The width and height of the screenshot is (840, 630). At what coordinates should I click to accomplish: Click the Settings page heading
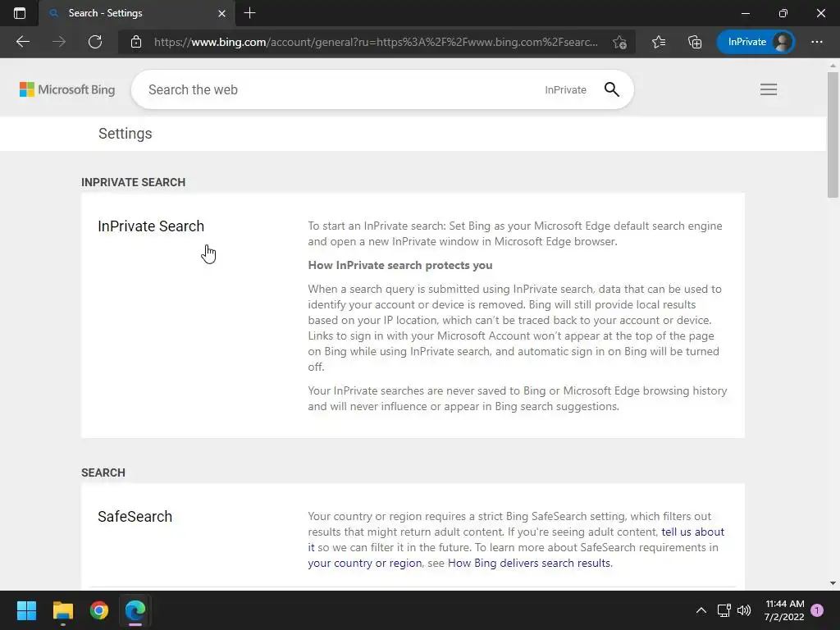coord(125,134)
